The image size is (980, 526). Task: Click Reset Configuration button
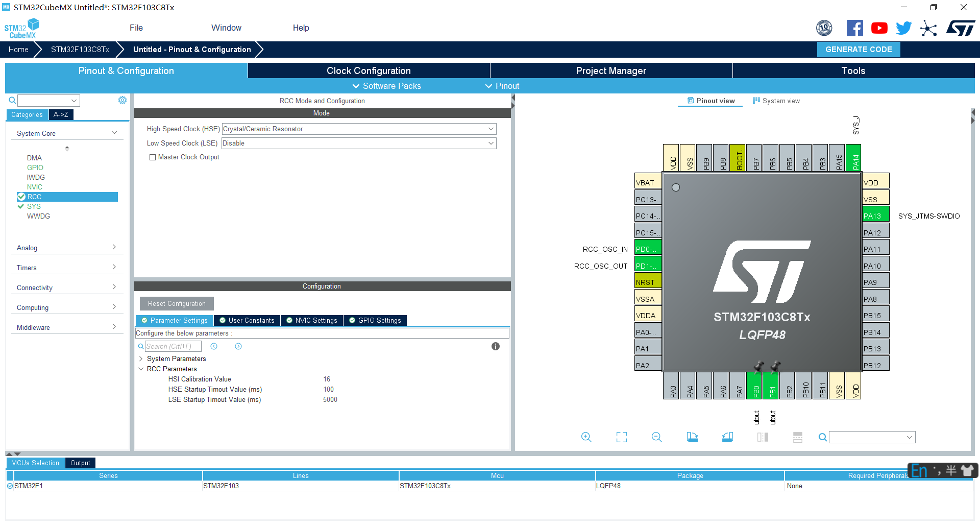coord(177,303)
